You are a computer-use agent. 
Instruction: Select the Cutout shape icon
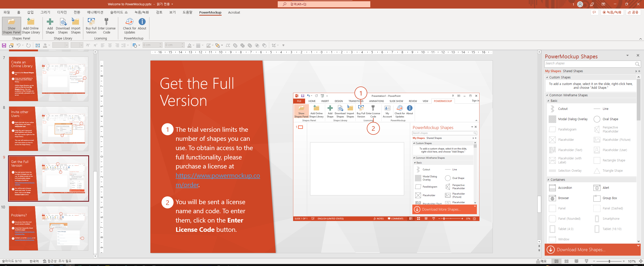click(552, 109)
